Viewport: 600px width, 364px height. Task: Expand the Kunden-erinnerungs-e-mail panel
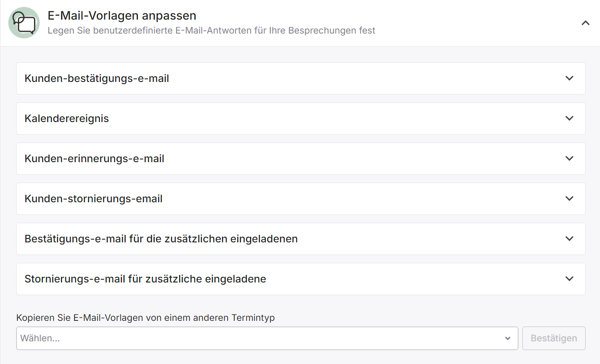click(300, 159)
